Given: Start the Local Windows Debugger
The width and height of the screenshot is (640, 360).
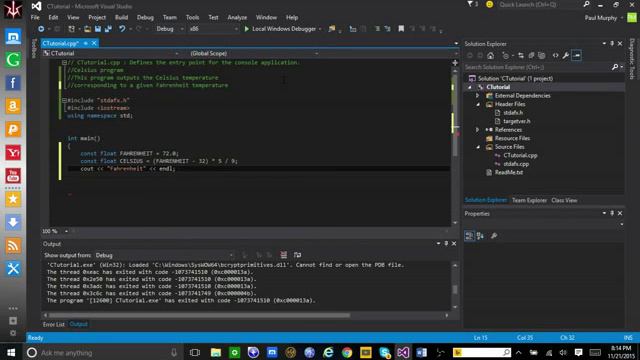Looking at the screenshot, I should (x=280, y=29).
